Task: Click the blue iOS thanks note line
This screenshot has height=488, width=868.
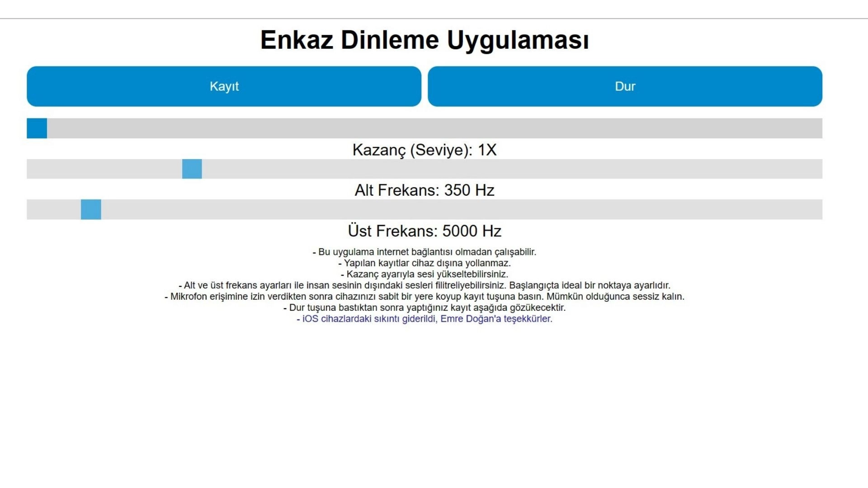Action: coord(425,319)
